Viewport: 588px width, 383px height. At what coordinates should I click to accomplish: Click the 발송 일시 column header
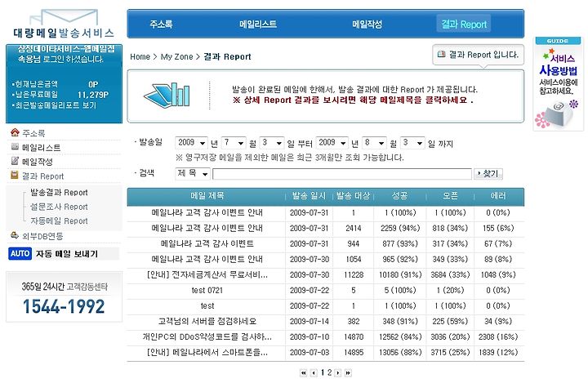(309, 196)
